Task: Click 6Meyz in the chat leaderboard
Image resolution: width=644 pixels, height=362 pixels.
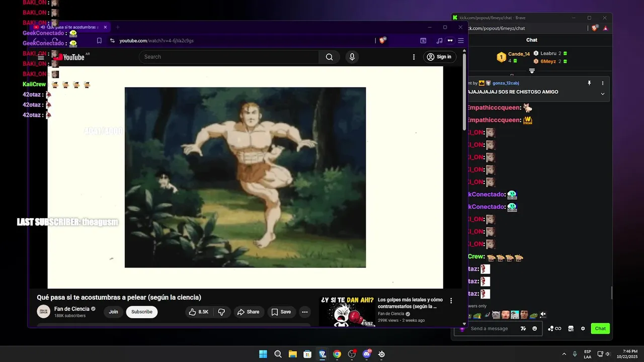Action: point(548,61)
